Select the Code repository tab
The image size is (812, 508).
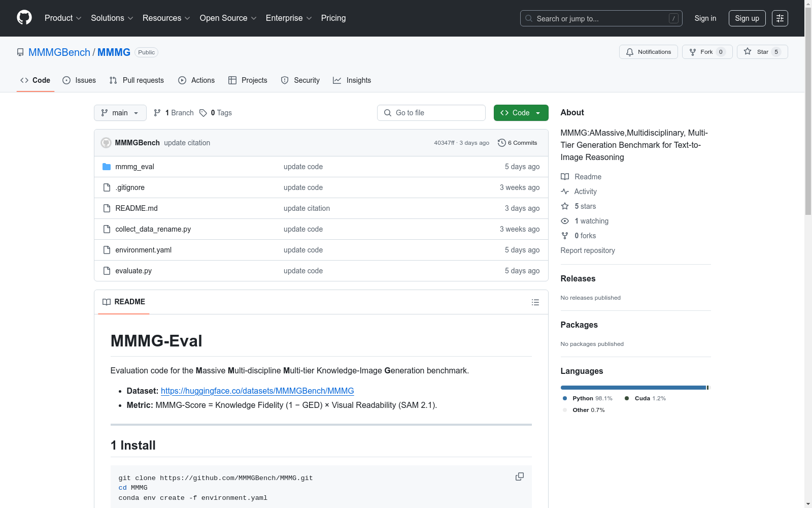coord(36,80)
